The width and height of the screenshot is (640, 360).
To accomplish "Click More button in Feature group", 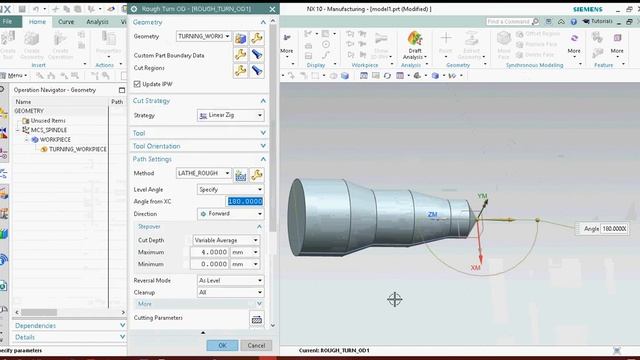I will tap(617, 45).
